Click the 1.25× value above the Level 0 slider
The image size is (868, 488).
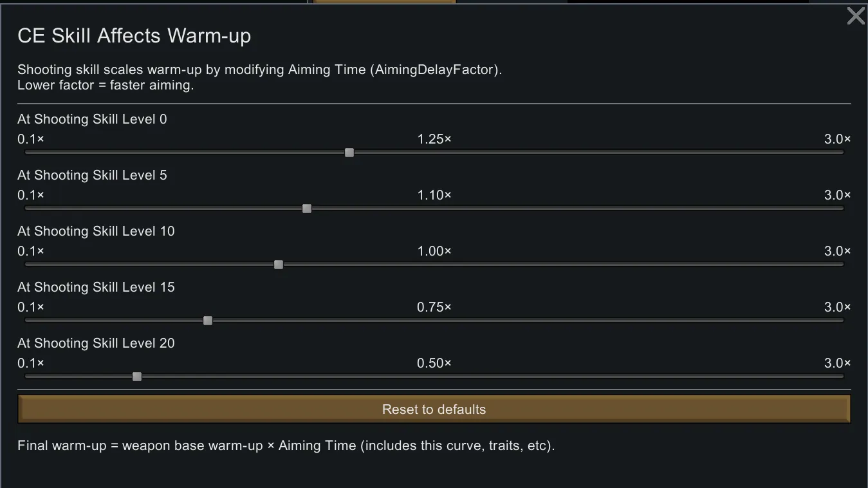point(434,139)
